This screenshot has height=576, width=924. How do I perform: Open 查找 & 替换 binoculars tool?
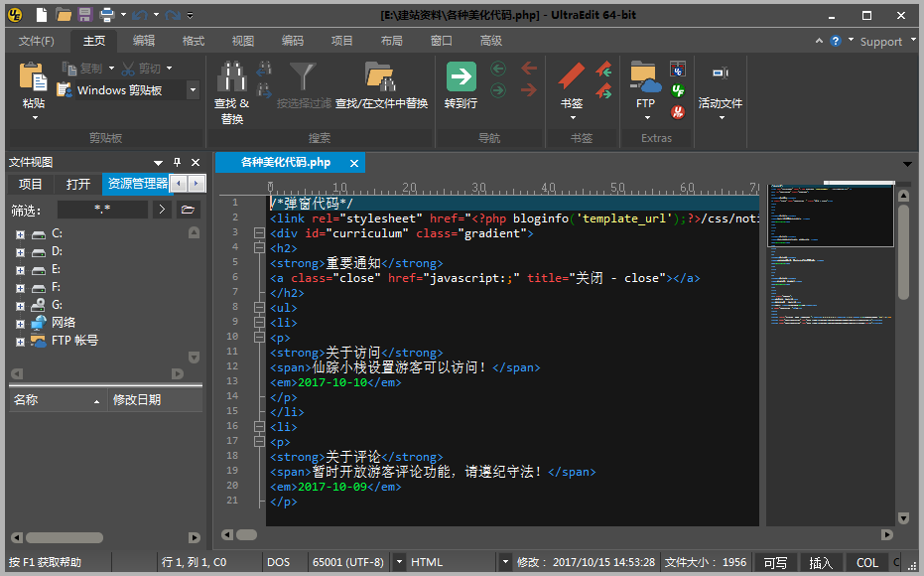tap(231, 77)
